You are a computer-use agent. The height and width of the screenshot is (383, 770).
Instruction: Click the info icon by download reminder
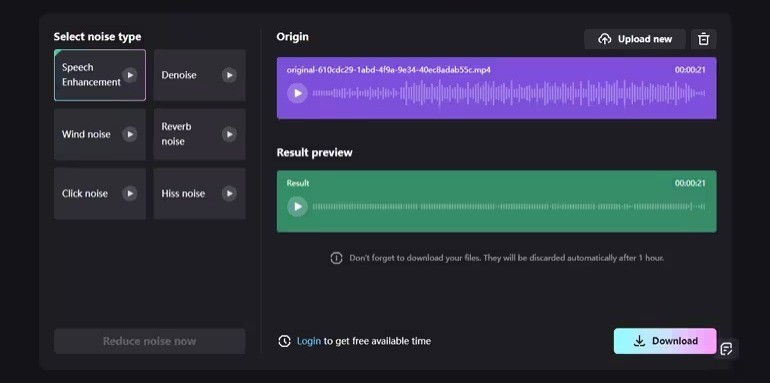[336, 258]
